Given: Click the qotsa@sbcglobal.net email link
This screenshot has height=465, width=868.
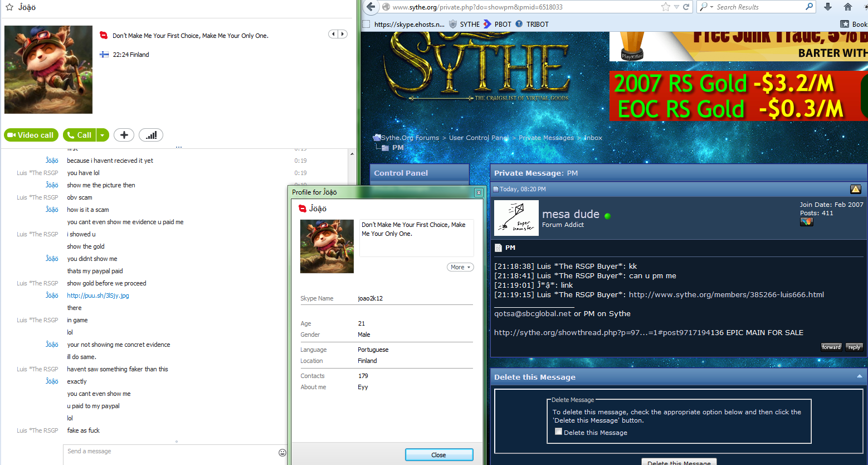Looking at the screenshot, I should [x=533, y=313].
